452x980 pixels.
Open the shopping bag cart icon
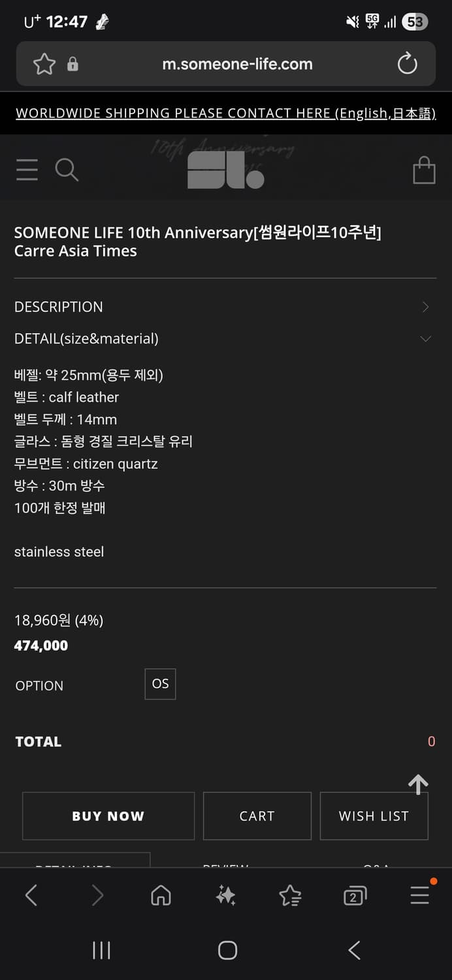tap(424, 171)
